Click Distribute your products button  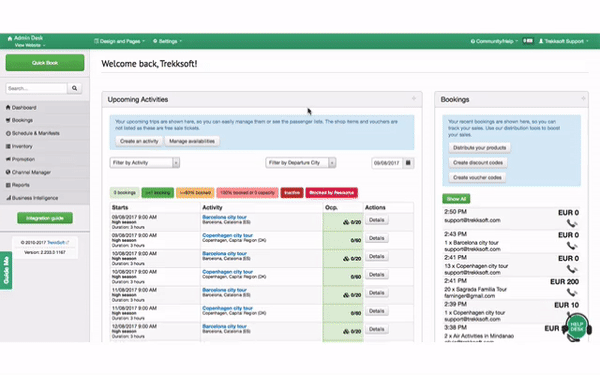point(479,148)
